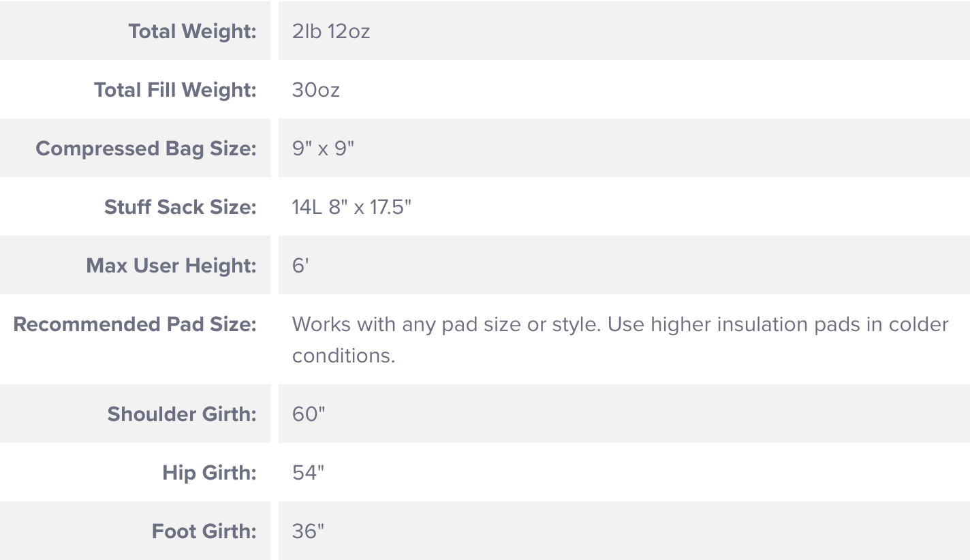
Task: Click the Recommended Pad Size label
Action: coord(135,324)
